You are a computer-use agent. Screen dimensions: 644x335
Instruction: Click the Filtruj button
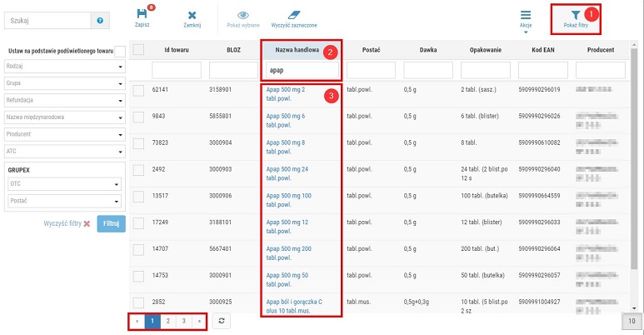point(112,224)
